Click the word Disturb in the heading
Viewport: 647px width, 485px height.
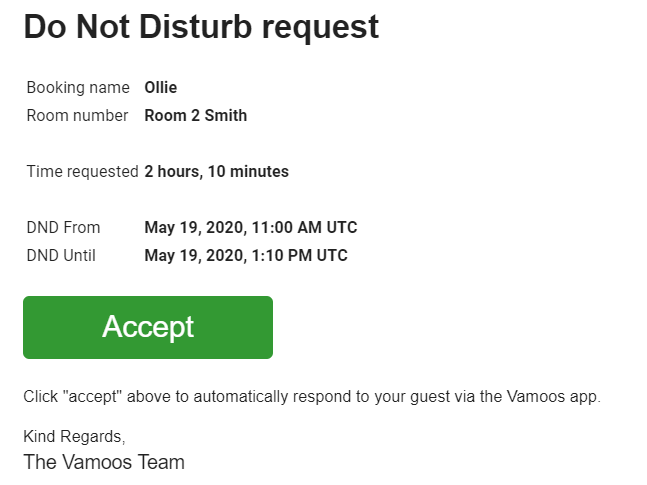196,27
